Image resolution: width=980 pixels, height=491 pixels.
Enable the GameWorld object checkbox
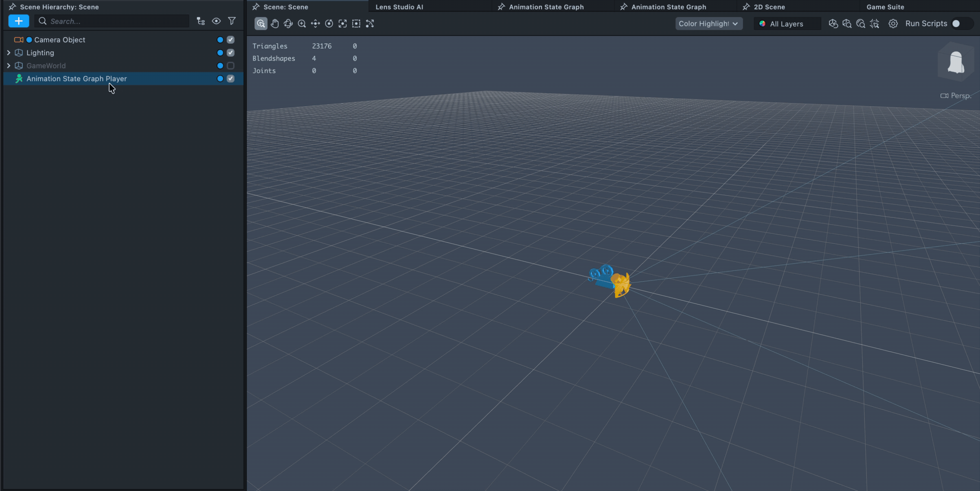click(x=231, y=66)
